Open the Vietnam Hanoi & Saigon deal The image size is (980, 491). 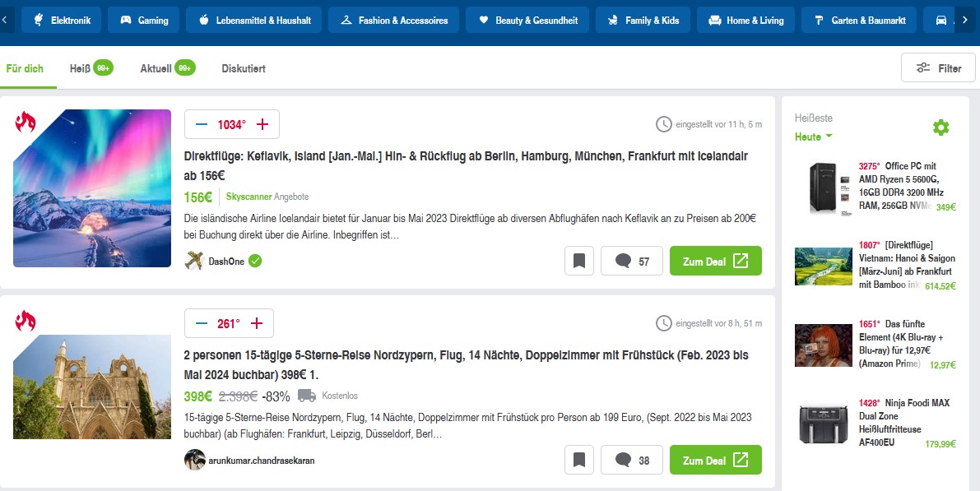(x=906, y=265)
